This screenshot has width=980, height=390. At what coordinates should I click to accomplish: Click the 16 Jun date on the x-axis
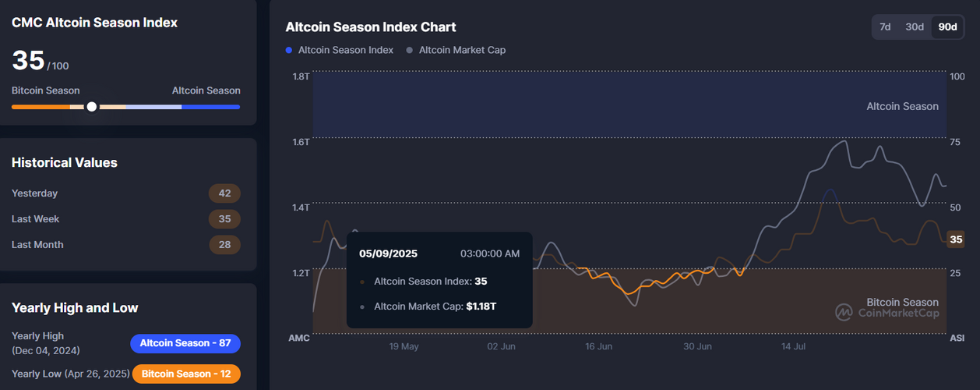[x=598, y=346]
